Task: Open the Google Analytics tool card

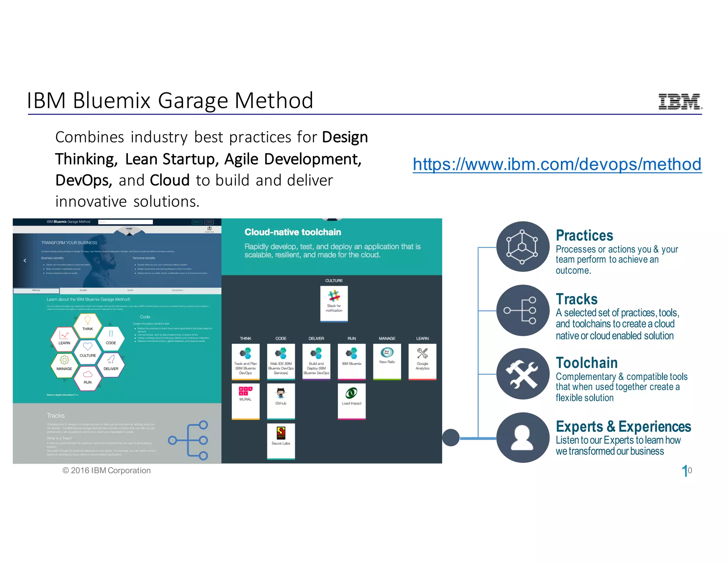Action: [x=422, y=361]
